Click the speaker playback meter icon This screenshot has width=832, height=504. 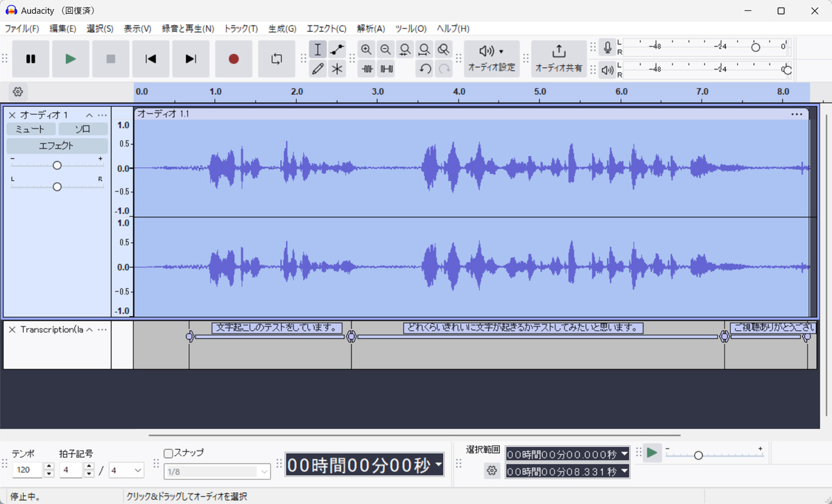(607, 69)
